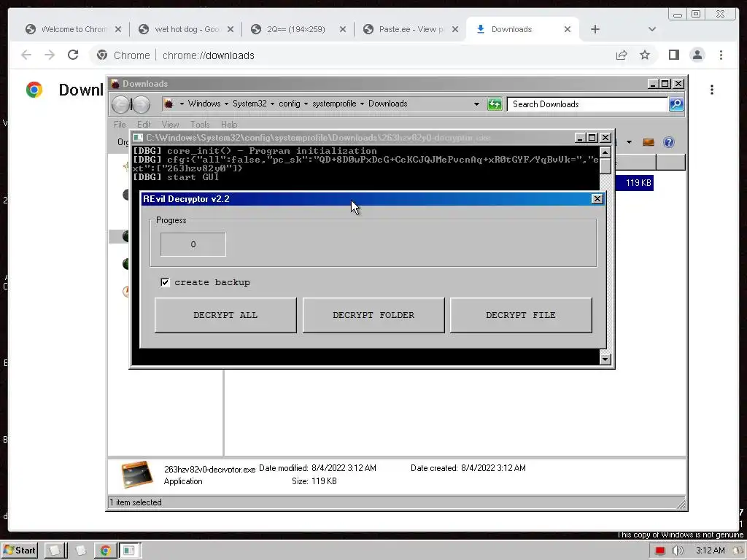Close the REvil Decryptor v2.2 dialog
The width and height of the screenshot is (747, 560).
coord(597,199)
